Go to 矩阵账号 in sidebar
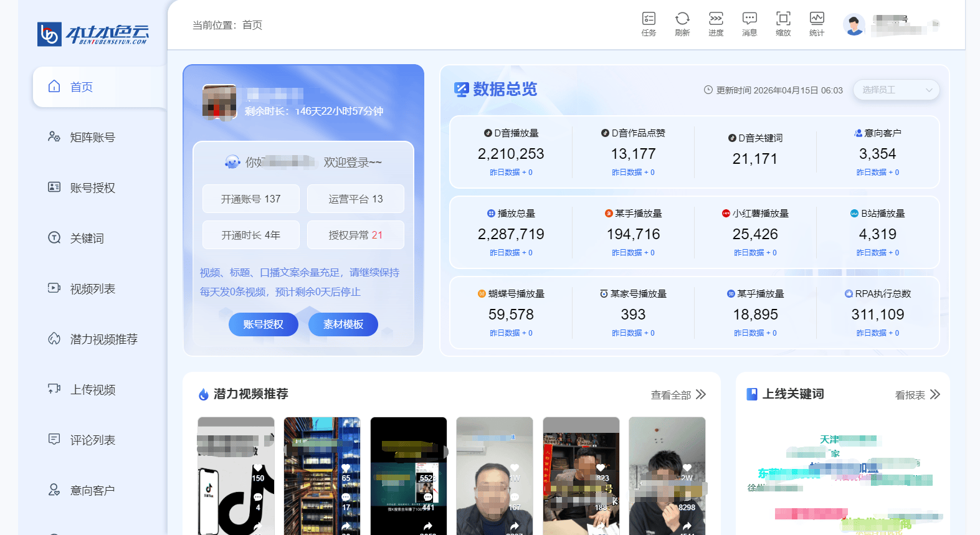 tap(92, 138)
